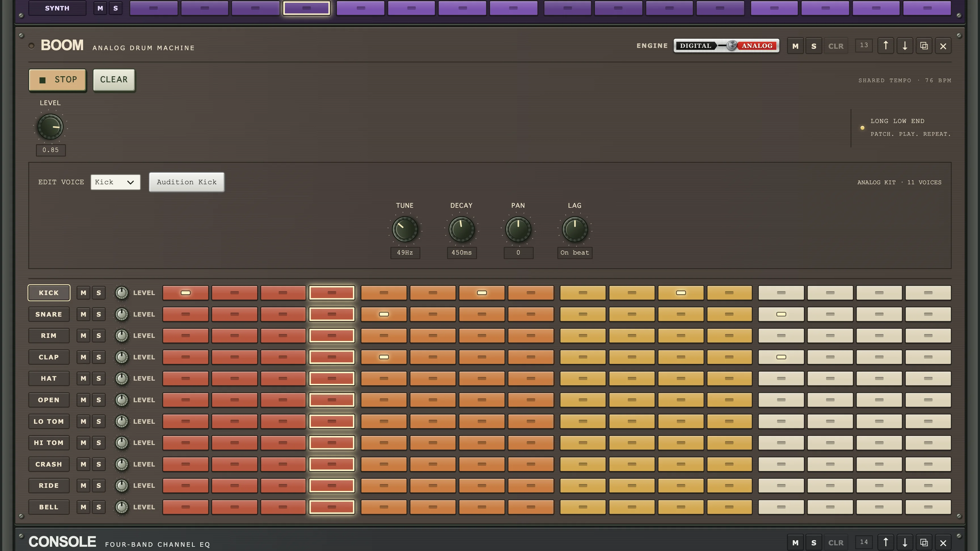
Task: Click the BOOM power indicator LED
Action: pos(31,46)
